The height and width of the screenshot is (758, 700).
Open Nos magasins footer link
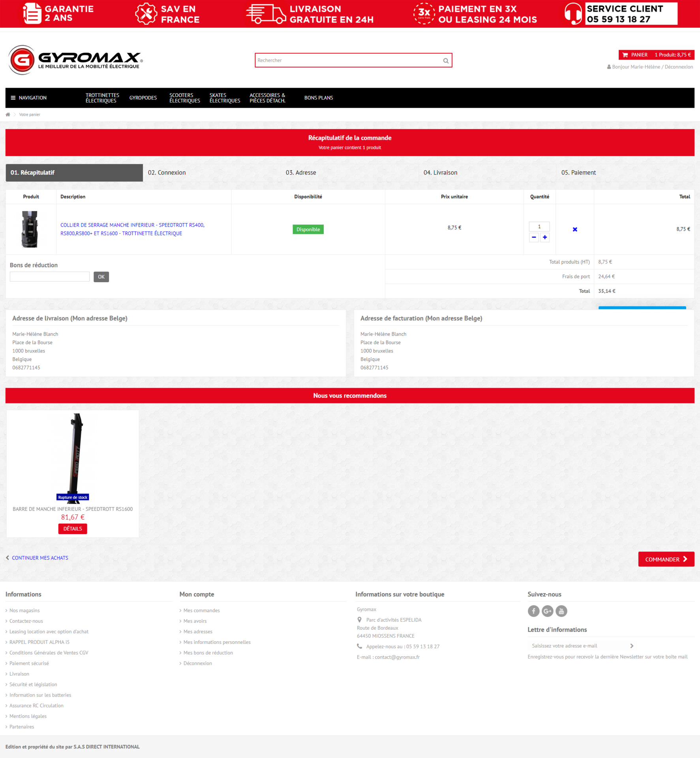tap(24, 610)
